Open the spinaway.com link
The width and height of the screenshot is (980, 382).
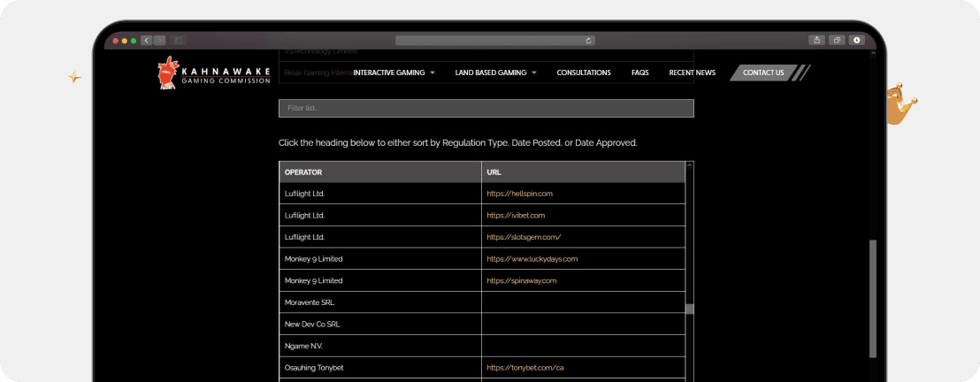click(521, 280)
